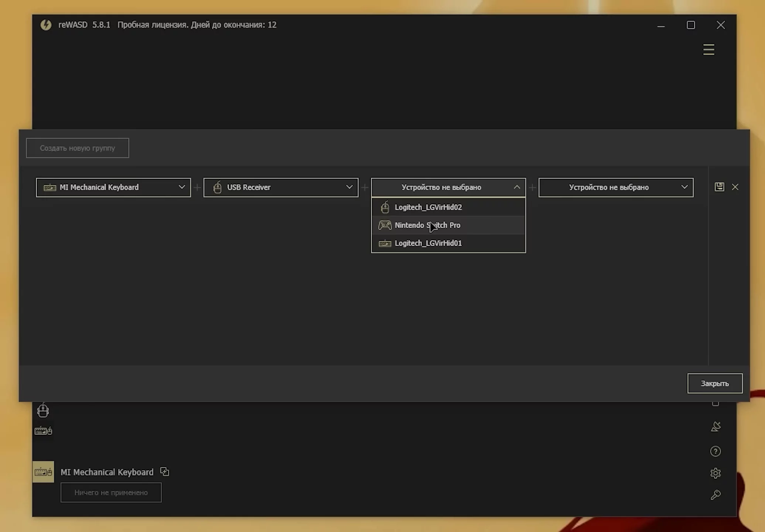765x532 pixels.
Task: Click the copy icon next to MI Mechanical Keyboard
Action: (164, 472)
